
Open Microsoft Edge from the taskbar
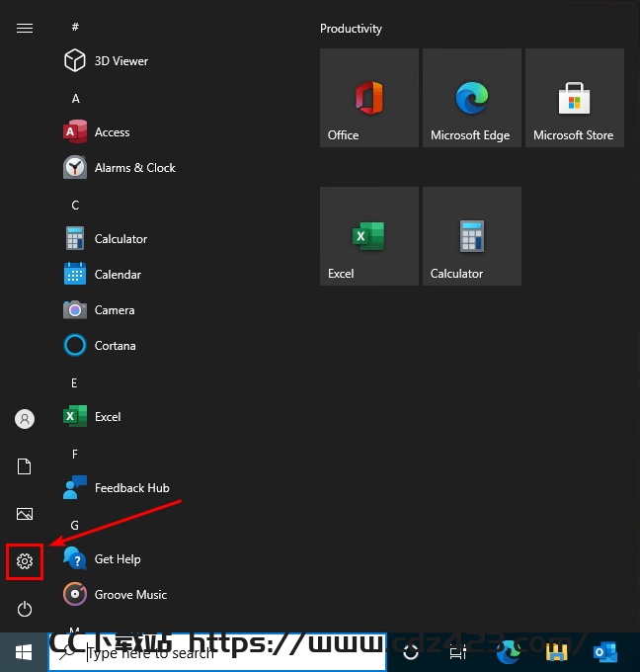coord(508,652)
